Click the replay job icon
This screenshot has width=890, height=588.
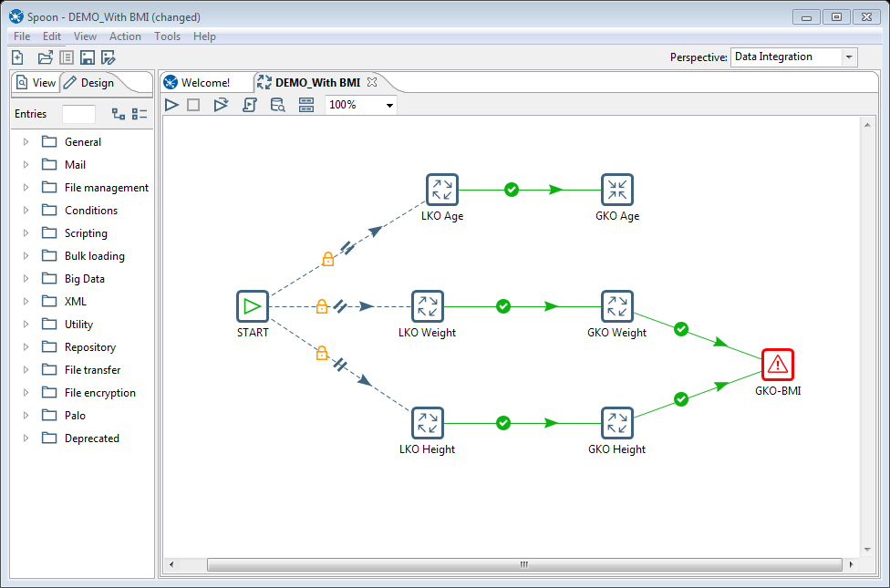[x=221, y=105]
